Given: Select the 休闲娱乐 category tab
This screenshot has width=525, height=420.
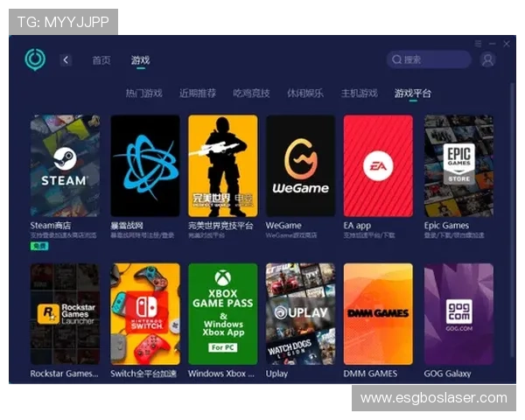Looking at the screenshot, I should coord(305,93).
